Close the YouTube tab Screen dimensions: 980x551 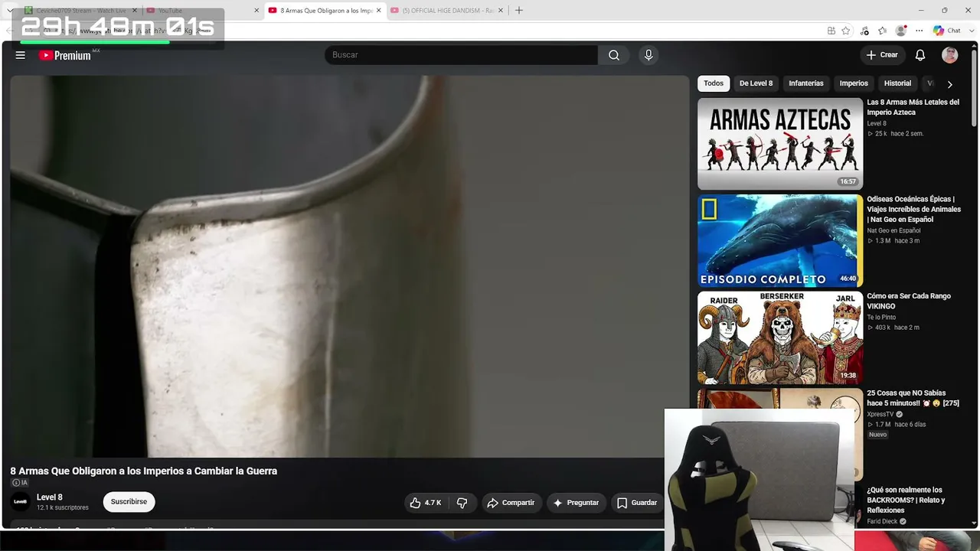pos(256,11)
